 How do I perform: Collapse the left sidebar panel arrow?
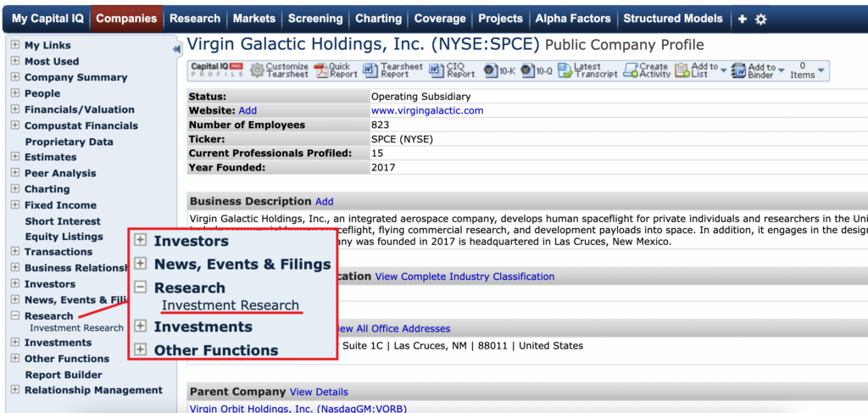pyautogui.click(x=177, y=48)
